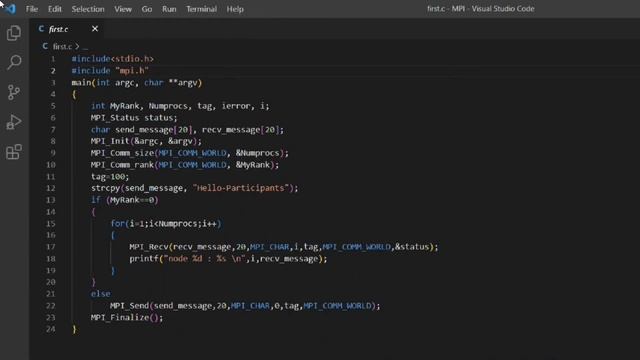
Task: Click on 'recv_message[20]' declaration
Action: click(240, 129)
